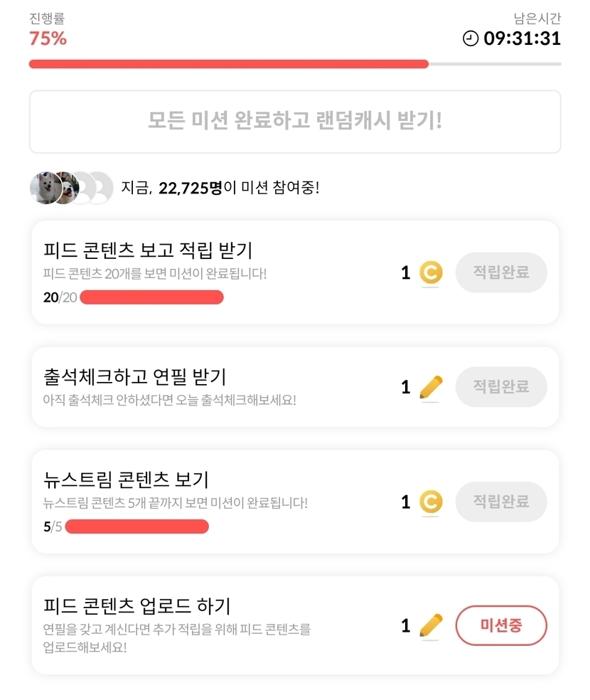This screenshot has height=700, width=590.
Task: Click the pencil icon for 피드 콘텐츠 업로드 하기
Action: point(431,625)
